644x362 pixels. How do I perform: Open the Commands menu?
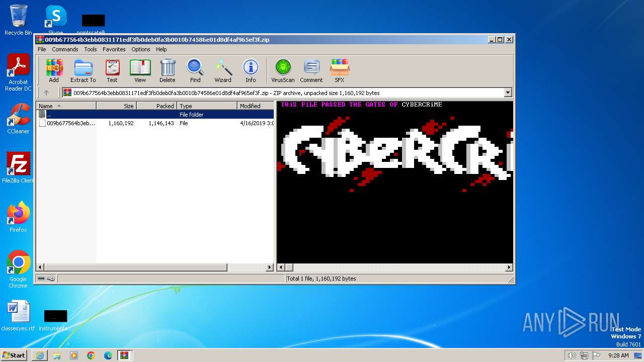coord(65,49)
